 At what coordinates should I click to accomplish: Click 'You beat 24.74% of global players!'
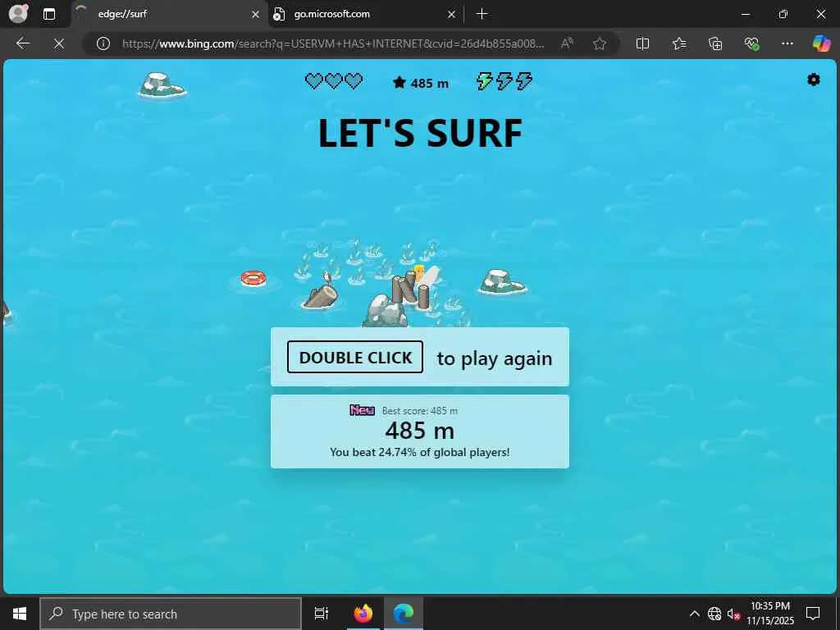[x=420, y=452]
